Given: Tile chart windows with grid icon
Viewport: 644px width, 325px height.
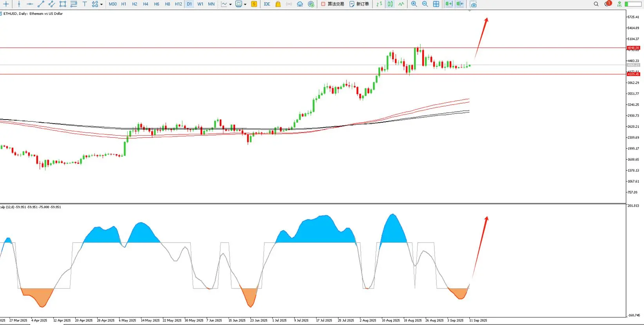Looking at the screenshot, I should click(436, 4).
